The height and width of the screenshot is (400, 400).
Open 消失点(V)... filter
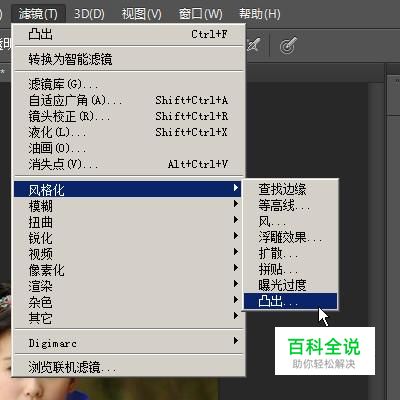pyautogui.click(x=128, y=164)
